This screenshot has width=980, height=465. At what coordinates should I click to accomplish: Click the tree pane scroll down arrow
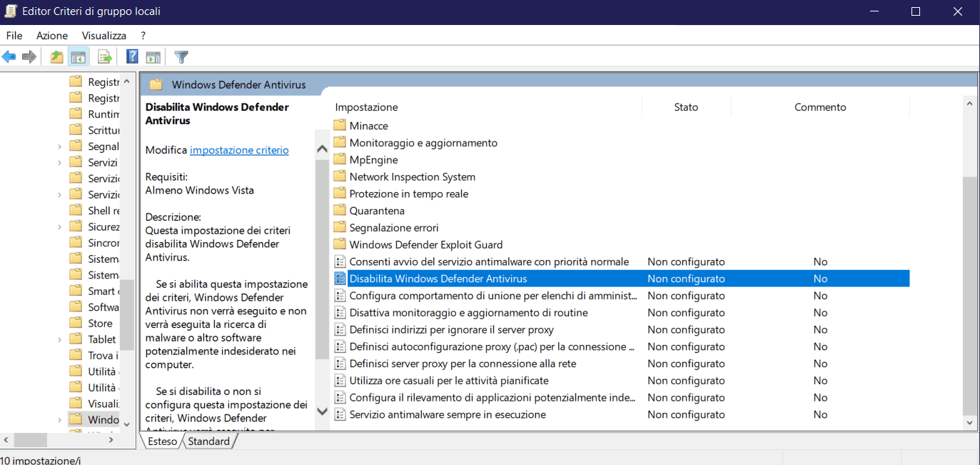(x=127, y=424)
